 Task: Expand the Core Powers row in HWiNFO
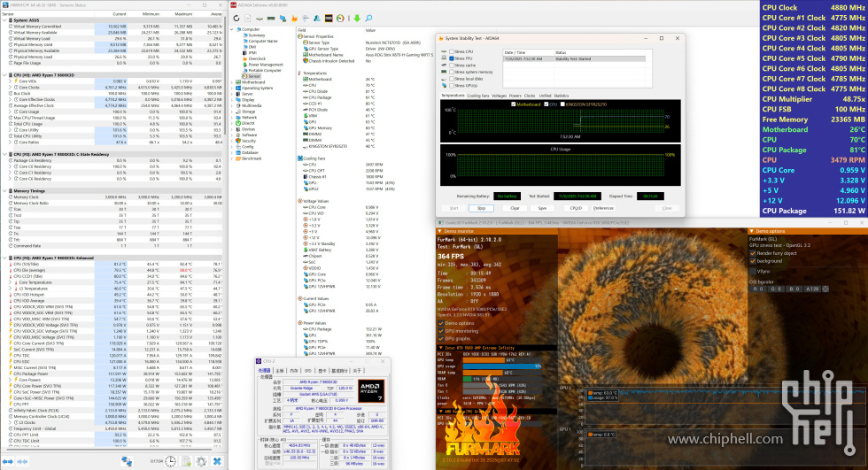(11, 380)
